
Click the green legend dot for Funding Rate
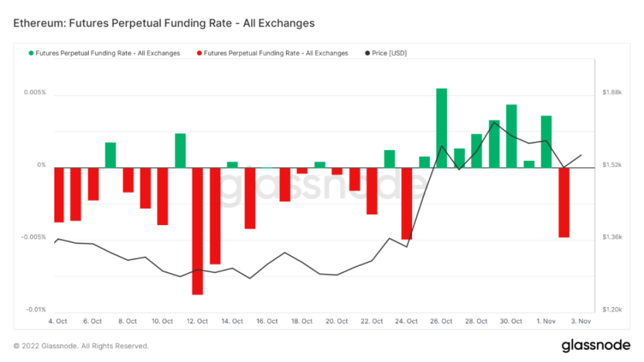(x=30, y=53)
